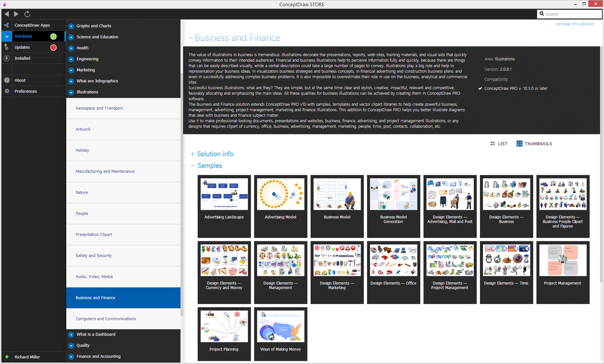Select Manufacturing and Maintenance solution

coord(123,172)
